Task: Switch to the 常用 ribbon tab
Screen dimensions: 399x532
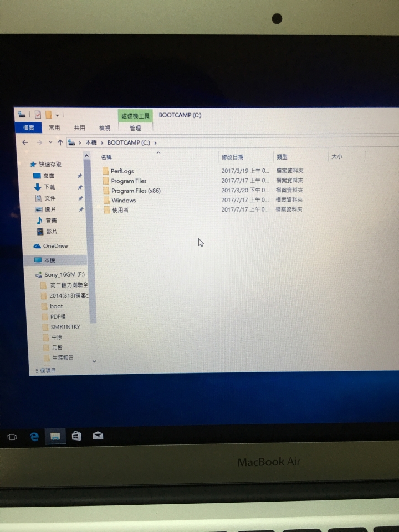Action: [x=54, y=127]
